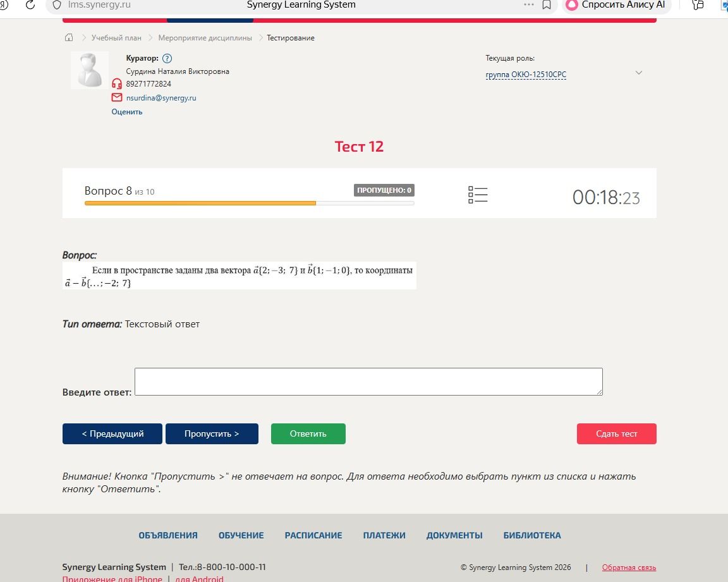
Task: Click the 00:18:23 timer
Action: pos(606,197)
